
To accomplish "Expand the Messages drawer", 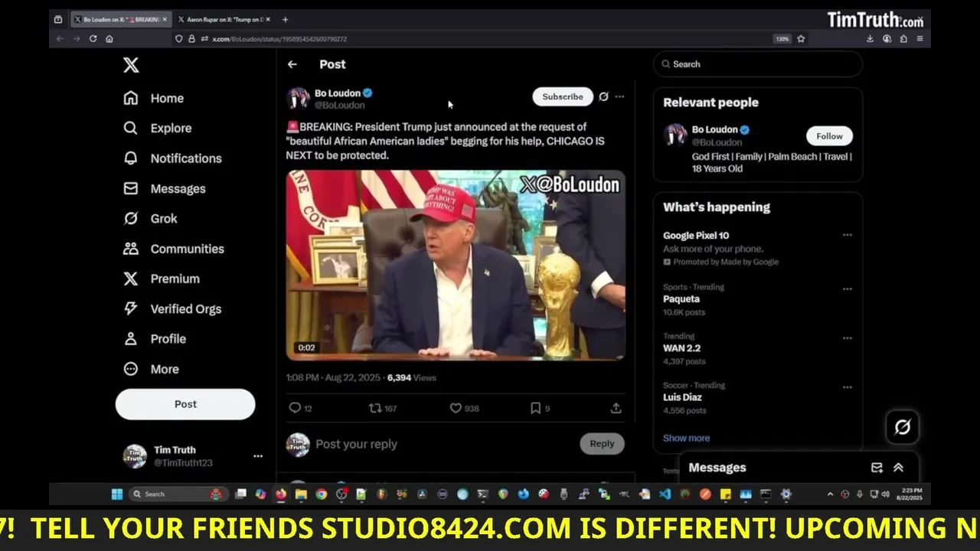I will pyautogui.click(x=899, y=468).
